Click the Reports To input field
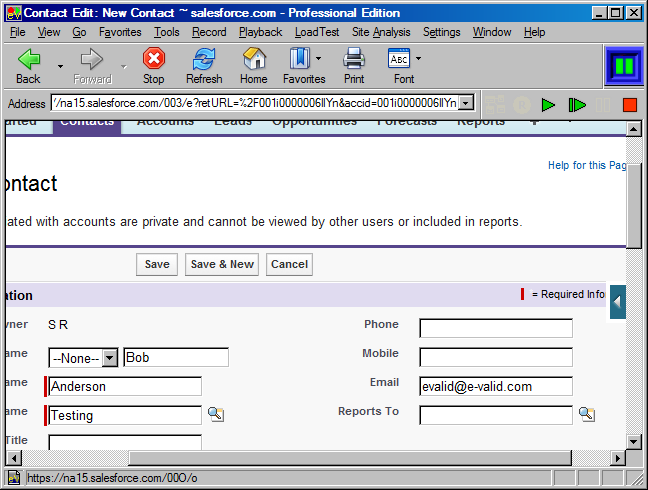The image size is (648, 490). point(496,415)
